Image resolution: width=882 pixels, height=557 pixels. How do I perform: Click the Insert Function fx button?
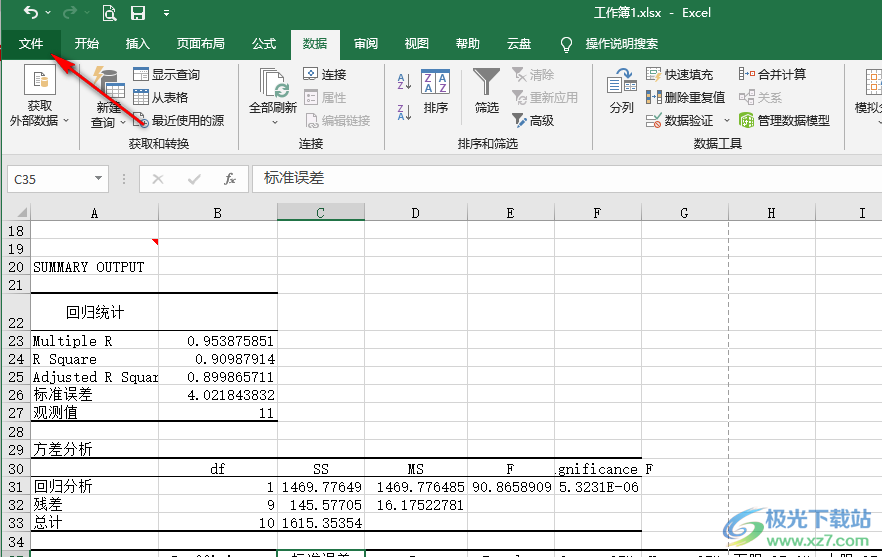tap(230, 179)
